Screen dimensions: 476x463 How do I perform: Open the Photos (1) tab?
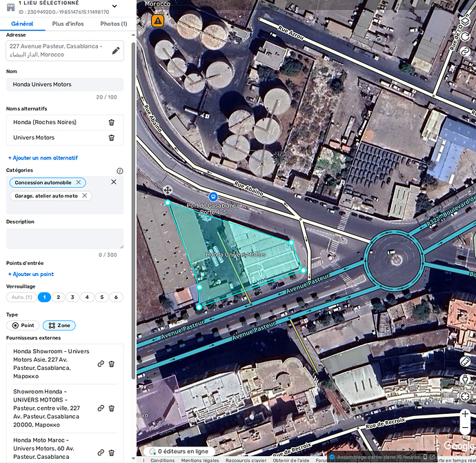tap(114, 23)
